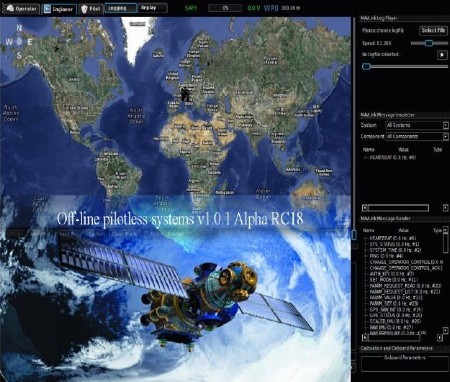Click the Select File button
This screenshot has width=450, height=382.
pyautogui.click(x=433, y=30)
